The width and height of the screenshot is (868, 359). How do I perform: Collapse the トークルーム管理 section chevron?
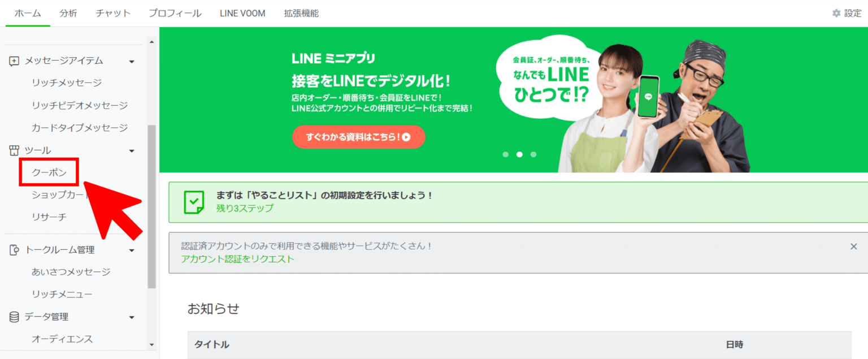pos(131,249)
